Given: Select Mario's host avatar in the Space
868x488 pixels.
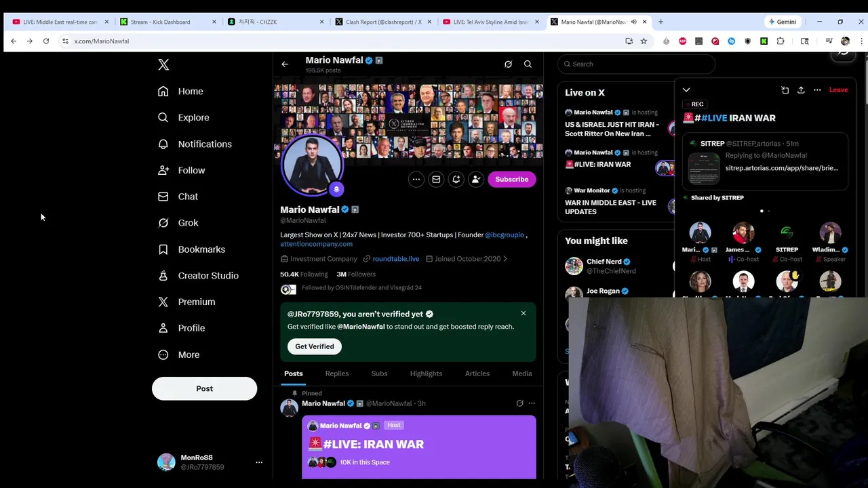Looking at the screenshot, I should [x=700, y=233].
